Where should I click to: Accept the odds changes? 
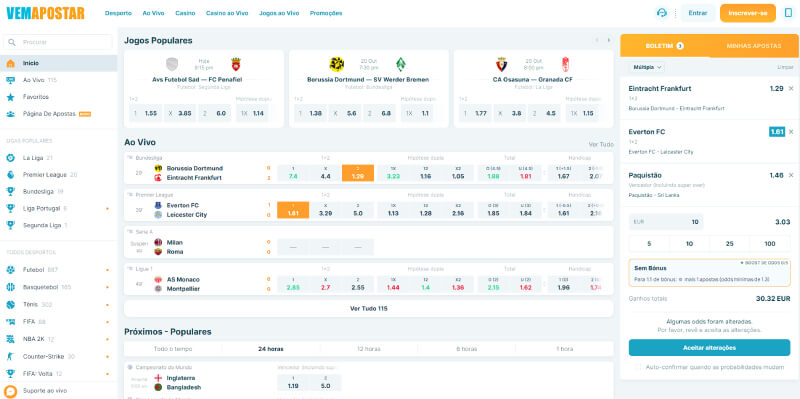tap(709, 347)
